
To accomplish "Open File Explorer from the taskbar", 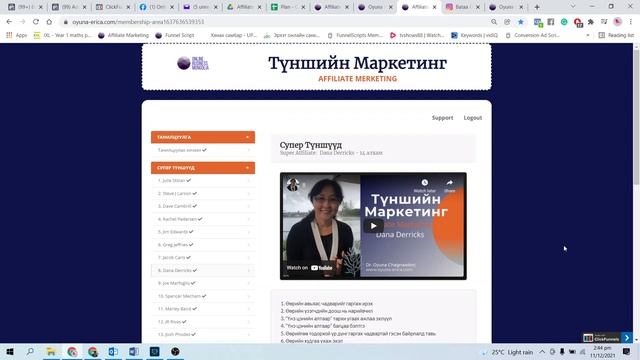I will pos(51,351).
